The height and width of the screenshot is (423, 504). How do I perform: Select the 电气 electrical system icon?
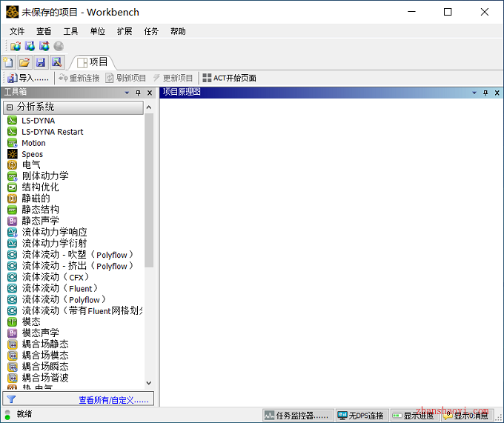(x=12, y=165)
